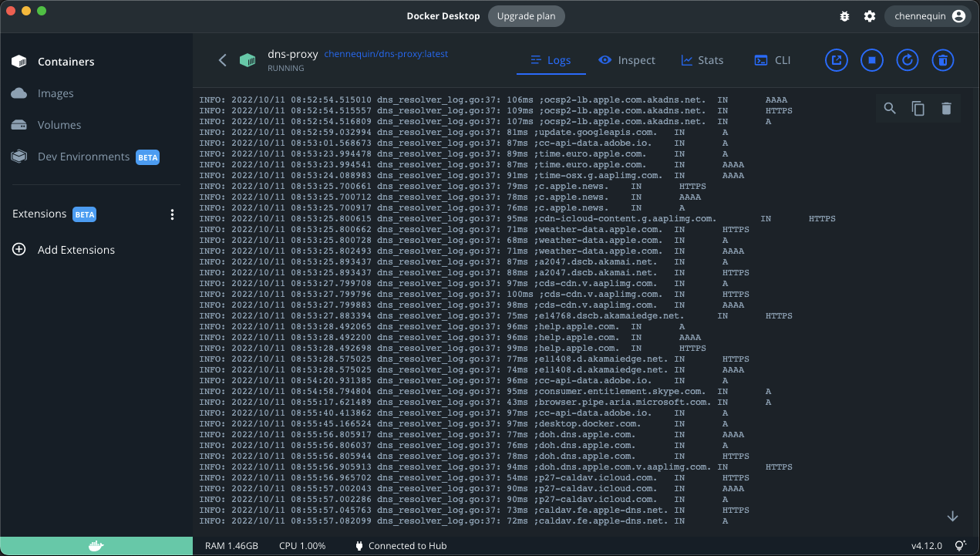Click the Add Extensions plus icon

point(19,250)
